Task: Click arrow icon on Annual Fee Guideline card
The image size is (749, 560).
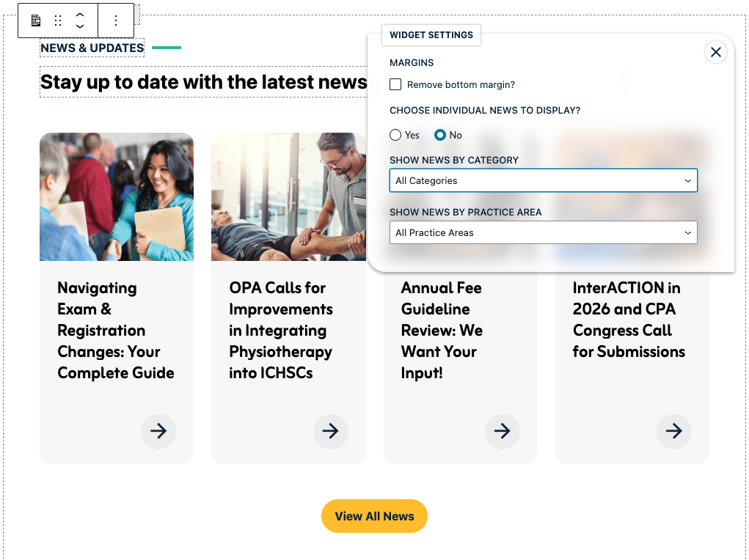Action: click(x=502, y=431)
